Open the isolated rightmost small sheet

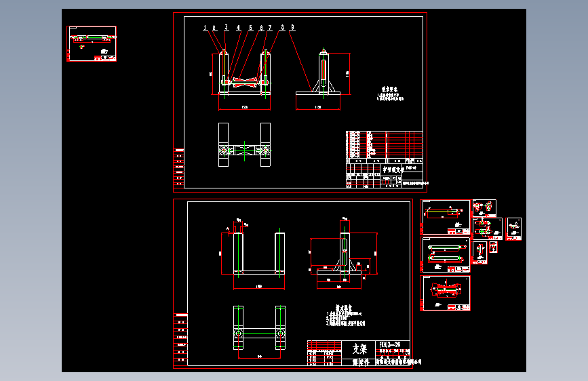click(x=513, y=228)
